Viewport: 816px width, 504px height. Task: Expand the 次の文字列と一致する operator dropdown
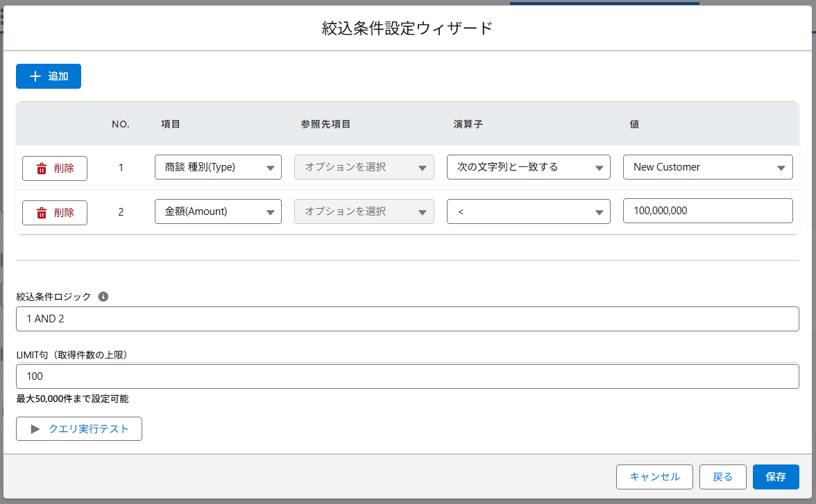[528, 167]
